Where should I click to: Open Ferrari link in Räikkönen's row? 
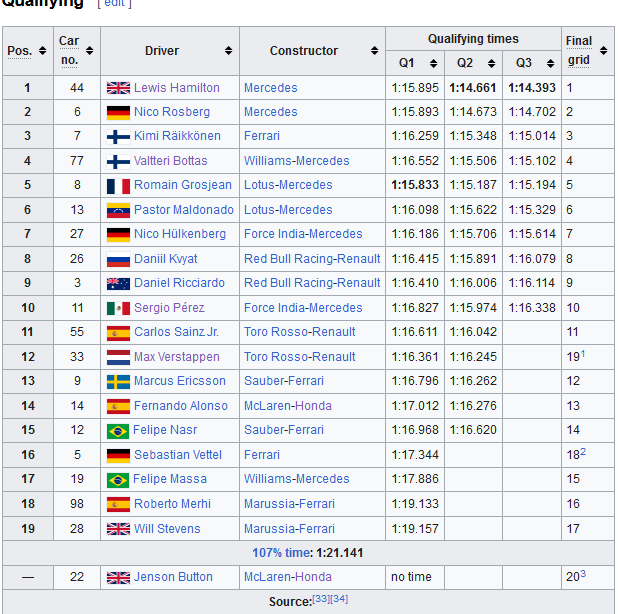pyautogui.click(x=262, y=136)
